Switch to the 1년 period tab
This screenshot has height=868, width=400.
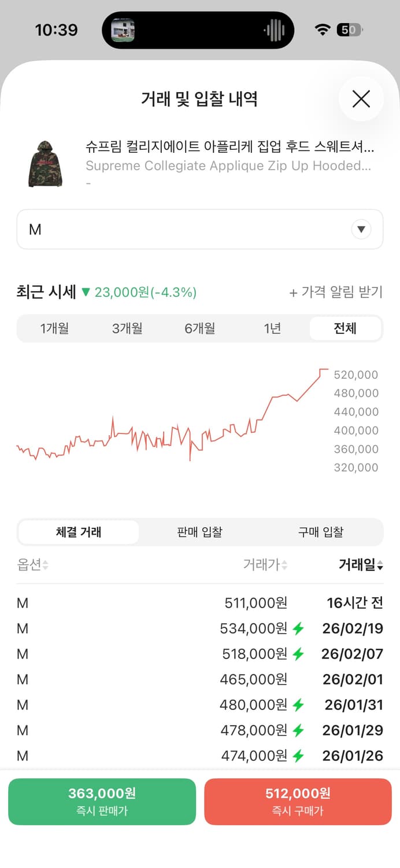point(272,328)
